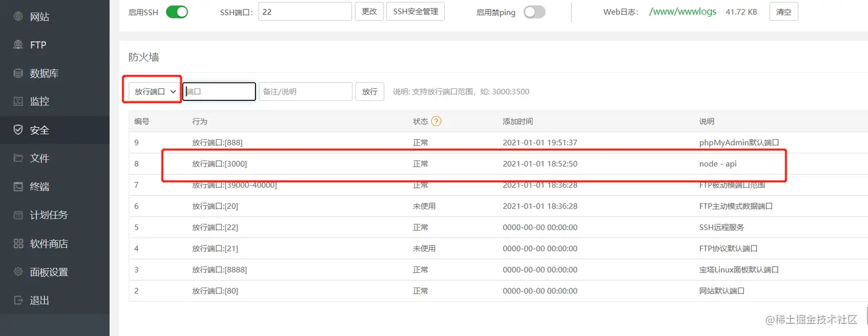This screenshot has width=868, height=336.
Task: Click the calendar icon beside 计划任务
Action: [x=18, y=215]
